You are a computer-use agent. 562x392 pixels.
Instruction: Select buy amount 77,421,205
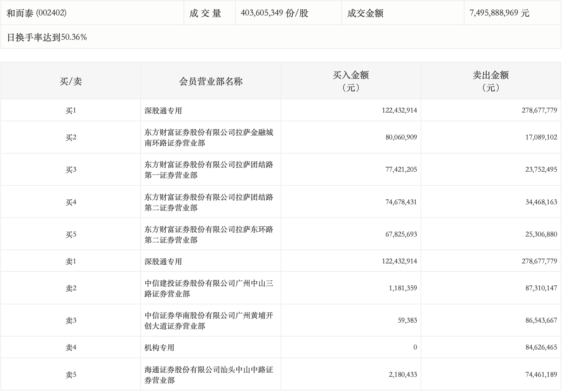401,170
